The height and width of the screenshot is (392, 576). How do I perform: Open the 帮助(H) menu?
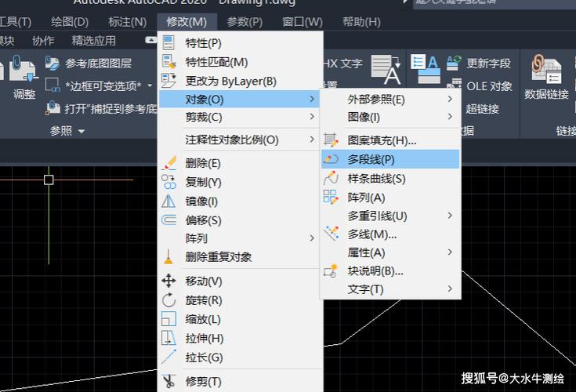coord(361,22)
